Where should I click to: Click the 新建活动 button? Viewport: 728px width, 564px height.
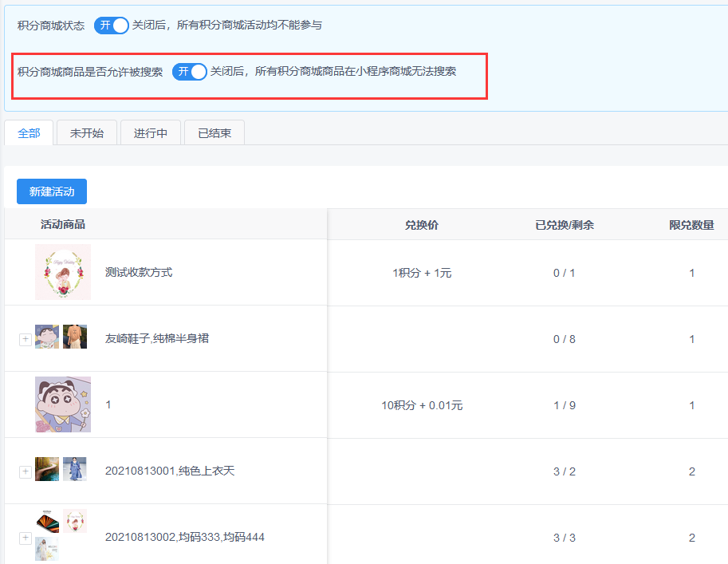[x=52, y=191]
